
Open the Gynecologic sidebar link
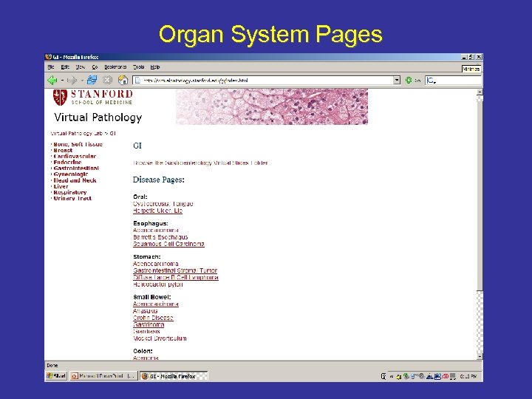tap(71, 174)
